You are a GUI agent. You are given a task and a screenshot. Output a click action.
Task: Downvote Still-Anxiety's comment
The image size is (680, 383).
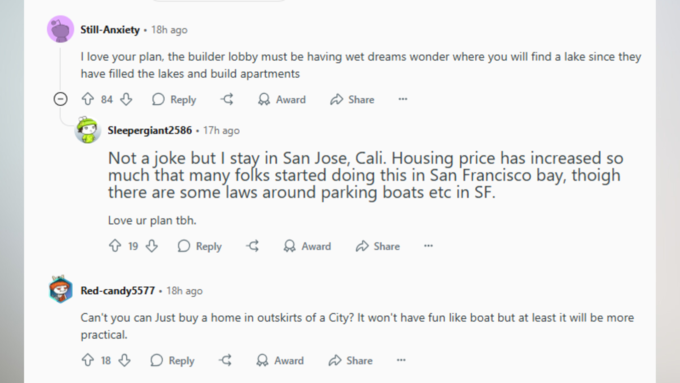[x=126, y=99]
